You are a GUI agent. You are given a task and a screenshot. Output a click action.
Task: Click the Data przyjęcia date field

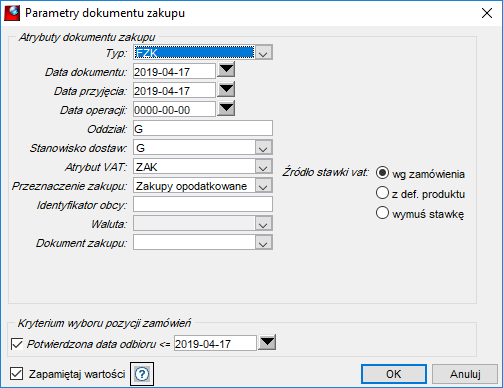pyautogui.click(x=174, y=90)
